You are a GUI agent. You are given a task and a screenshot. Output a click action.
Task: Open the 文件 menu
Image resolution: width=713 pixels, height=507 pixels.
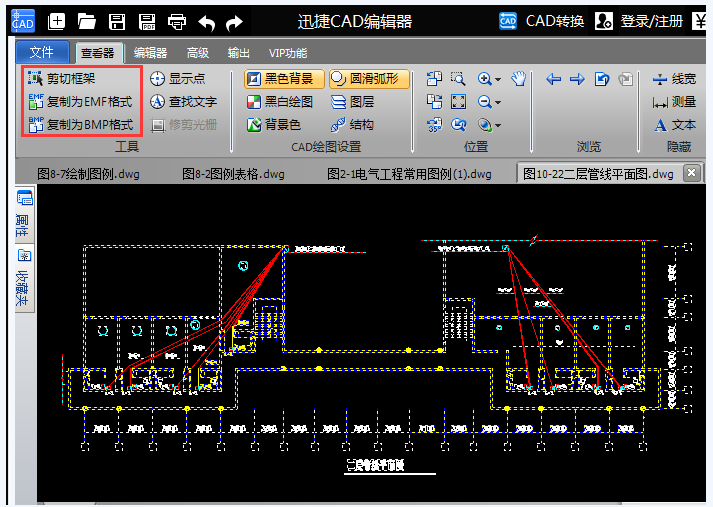coord(42,52)
